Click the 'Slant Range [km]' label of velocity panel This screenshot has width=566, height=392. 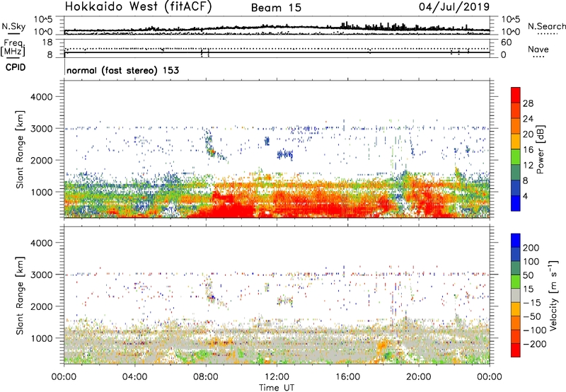click(x=20, y=295)
